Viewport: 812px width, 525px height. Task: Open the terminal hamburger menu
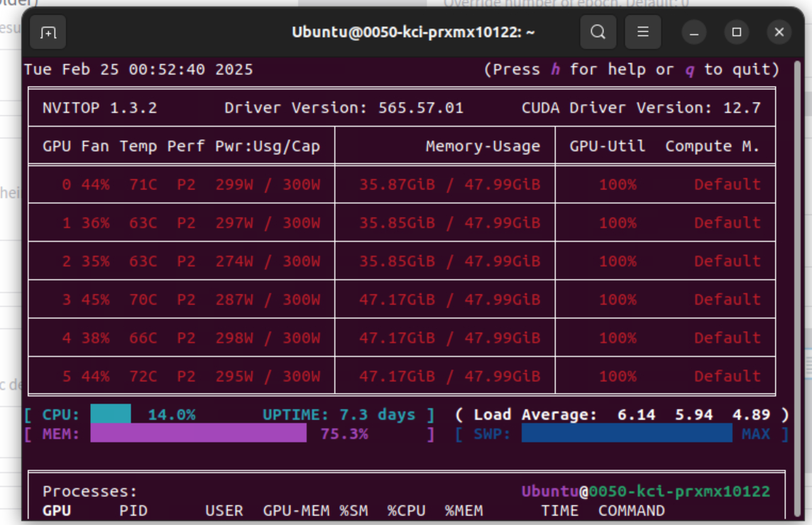[x=642, y=32]
